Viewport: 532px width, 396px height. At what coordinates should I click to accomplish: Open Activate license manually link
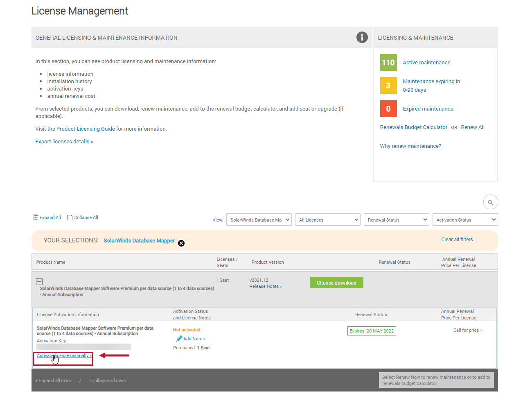(x=64, y=355)
